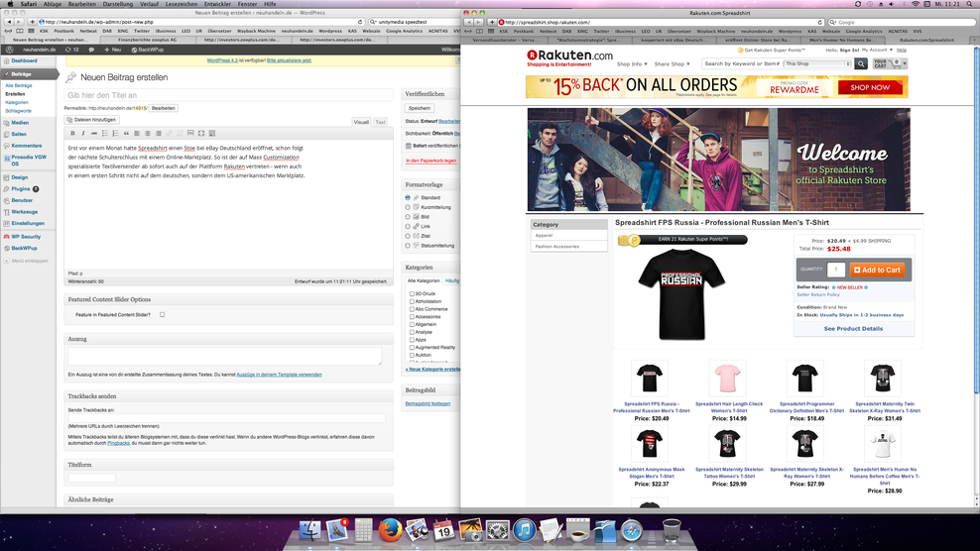
Task: Click the Bearbeiten permalink button
Action: pos(163,108)
